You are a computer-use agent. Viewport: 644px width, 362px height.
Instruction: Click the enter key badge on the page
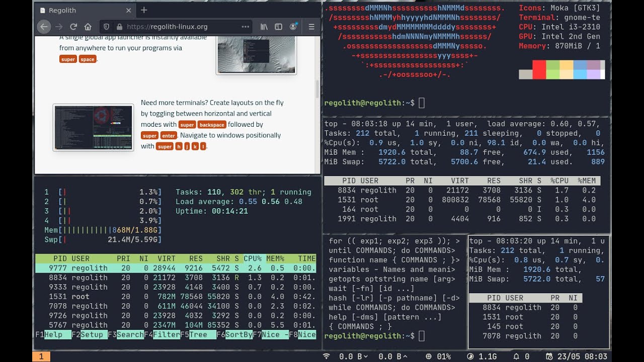(169, 136)
